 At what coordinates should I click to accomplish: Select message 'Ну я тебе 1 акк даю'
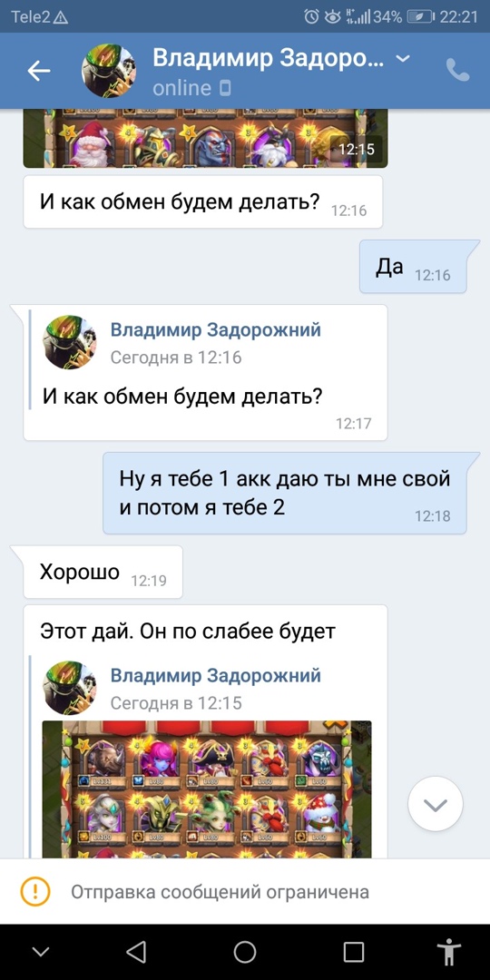[285, 493]
